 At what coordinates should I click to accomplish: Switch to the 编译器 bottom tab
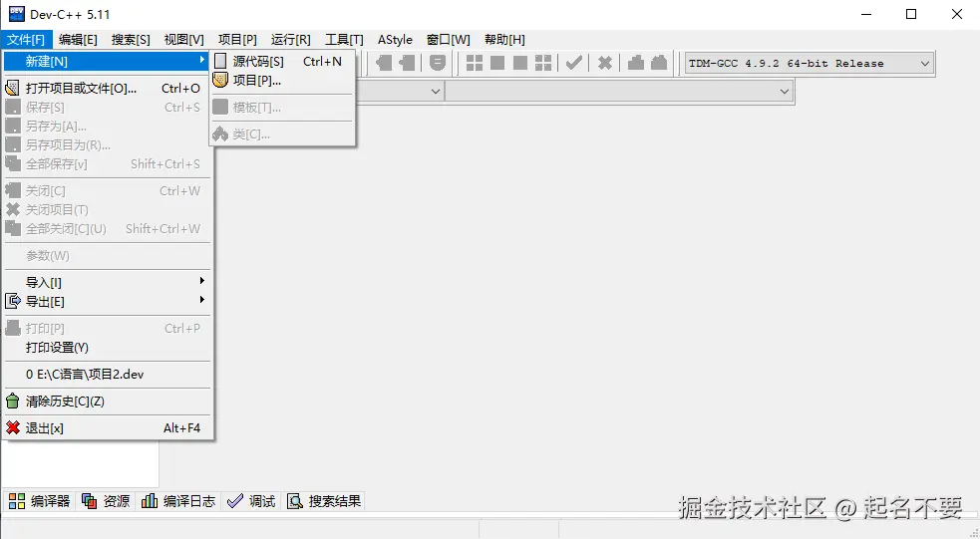[x=39, y=501]
